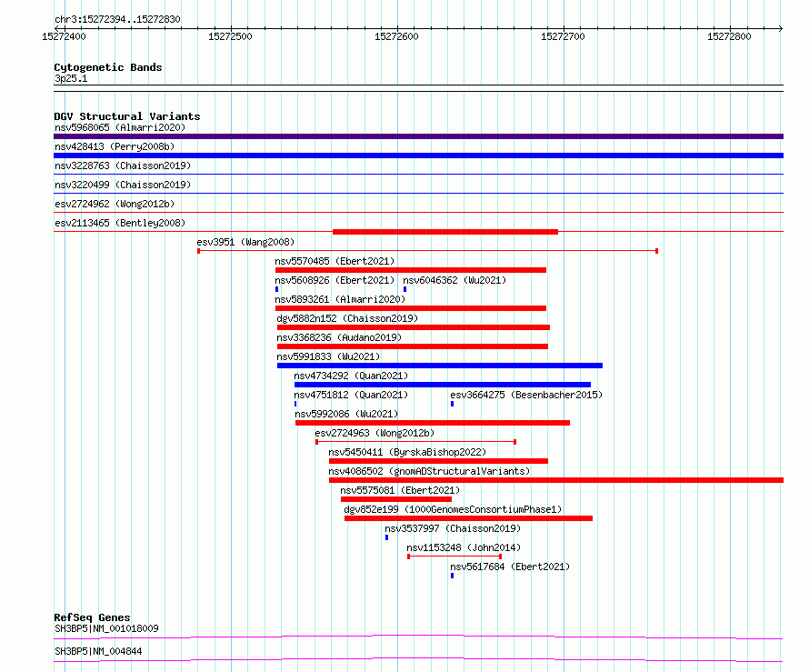Image resolution: width=809 pixels, height=672 pixels.
Task: Select the thick red esv2113465 bar segment
Action: point(445,232)
